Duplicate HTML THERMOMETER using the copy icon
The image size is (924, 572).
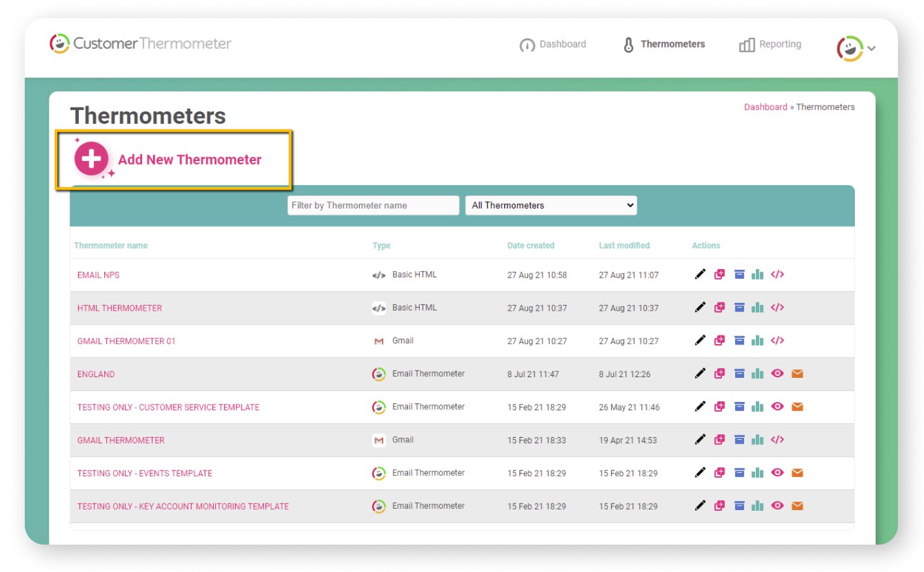click(719, 307)
